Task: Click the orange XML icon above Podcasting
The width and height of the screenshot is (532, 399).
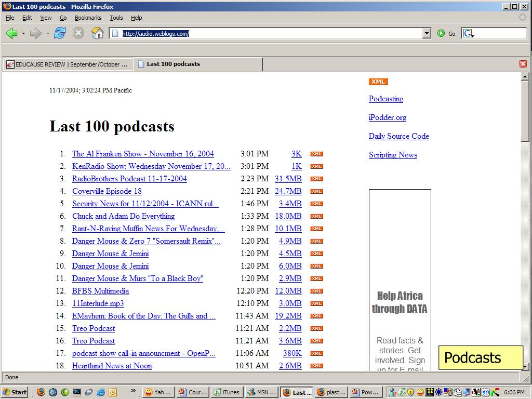Action: [378, 82]
